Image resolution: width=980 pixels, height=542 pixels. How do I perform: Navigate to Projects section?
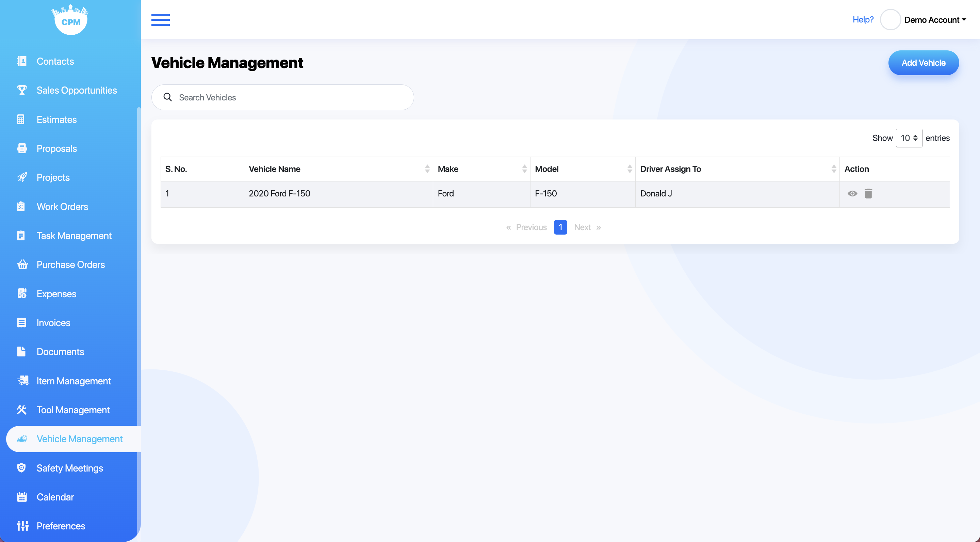pyautogui.click(x=53, y=177)
